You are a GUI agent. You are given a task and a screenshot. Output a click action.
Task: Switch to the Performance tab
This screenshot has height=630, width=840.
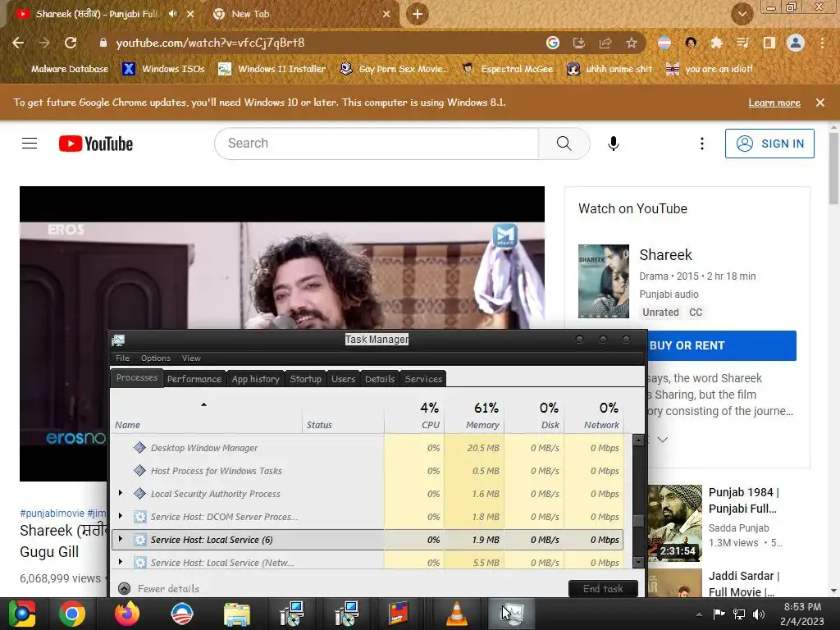(194, 379)
